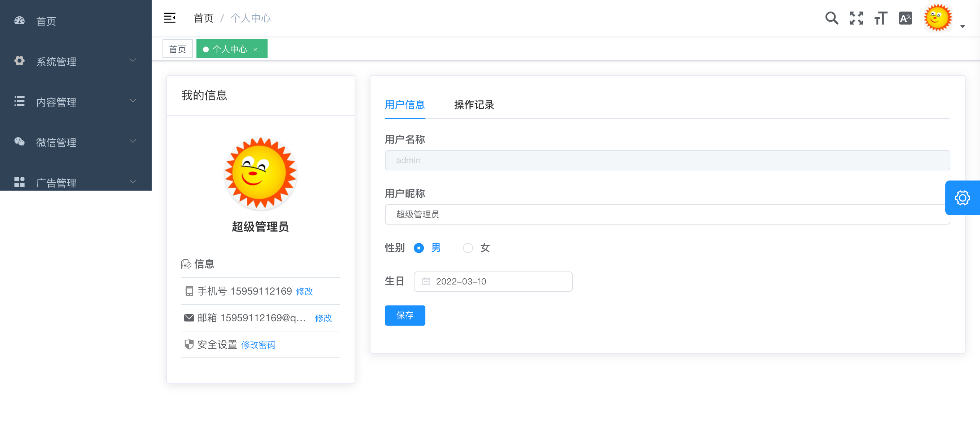Click the 修改密码 link
Image resolution: width=980 pixels, height=426 pixels.
(x=258, y=345)
